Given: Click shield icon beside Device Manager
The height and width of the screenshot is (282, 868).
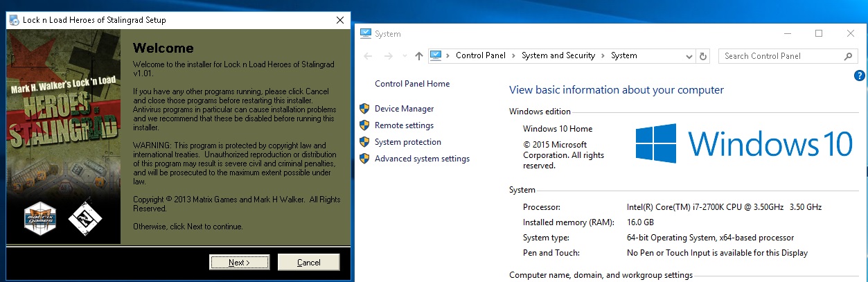Looking at the screenshot, I should tap(364, 108).
